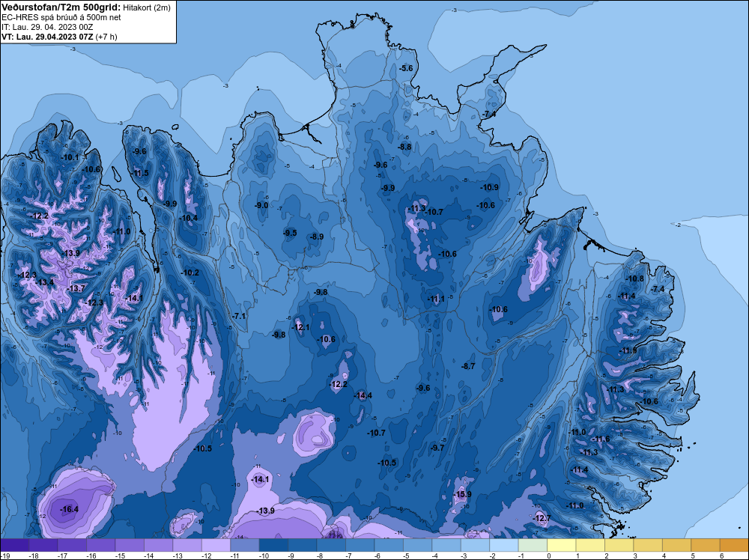Click the -9.0 temperature value
This screenshot has height=560, width=749.
261,205
